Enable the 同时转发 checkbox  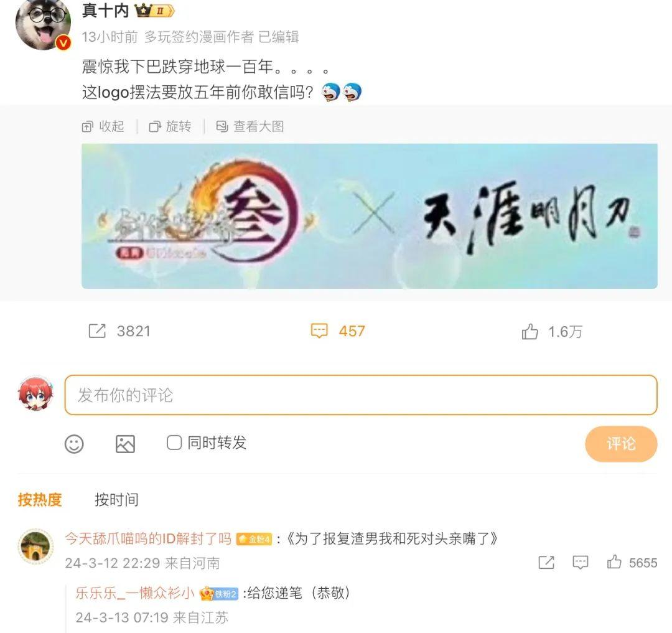click(x=174, y=443)
